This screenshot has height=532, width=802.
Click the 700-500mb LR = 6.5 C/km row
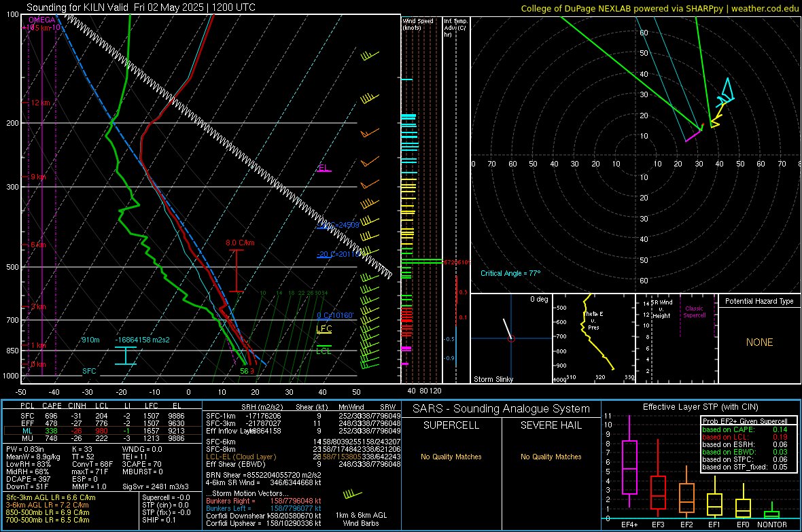coord(48,520)
